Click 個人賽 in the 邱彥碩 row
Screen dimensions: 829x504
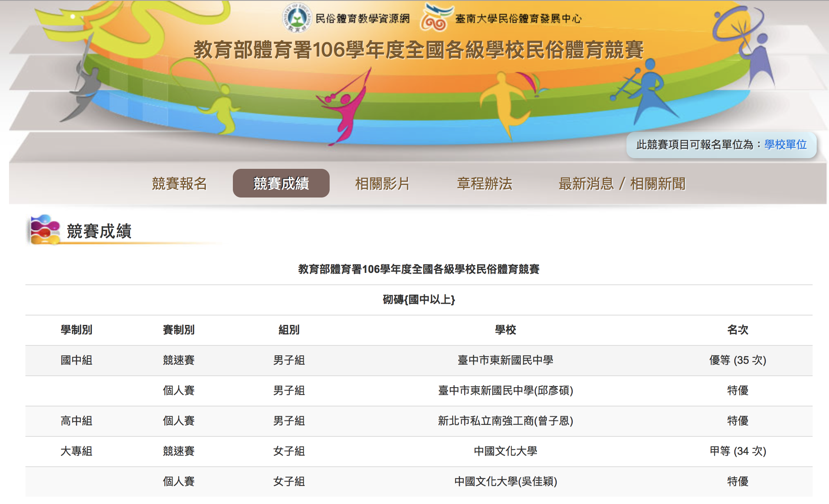pos(178,390)
